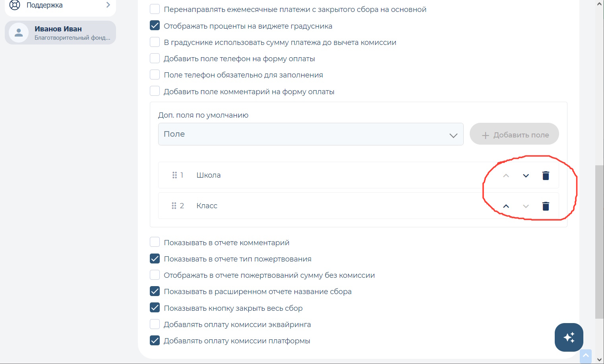Move Класс field up arrow
The image size is (604, 364).
pos(506,206)
